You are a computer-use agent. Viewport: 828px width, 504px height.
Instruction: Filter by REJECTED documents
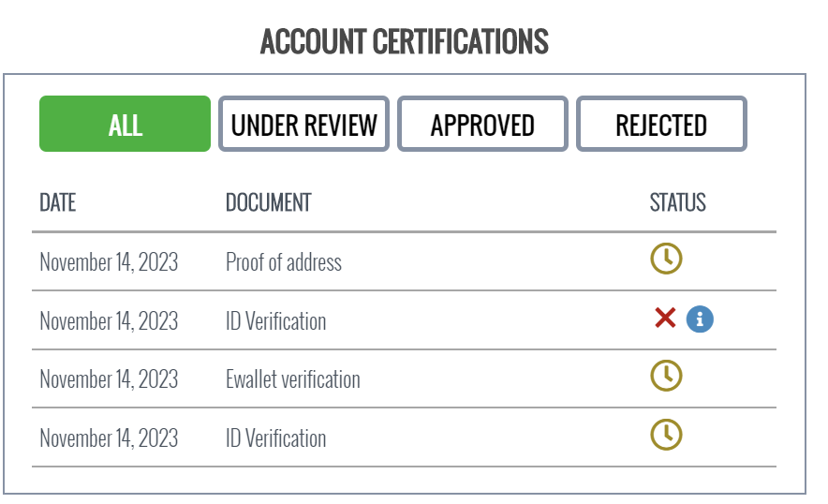661,124
